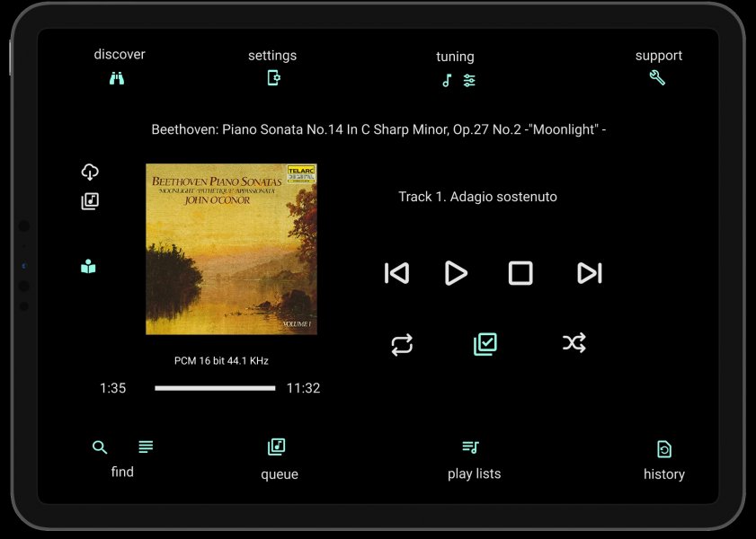Image resolution: width=756 pixels, height=539 pixels.
Task: Click the play lists label
Action: [475, 474]
